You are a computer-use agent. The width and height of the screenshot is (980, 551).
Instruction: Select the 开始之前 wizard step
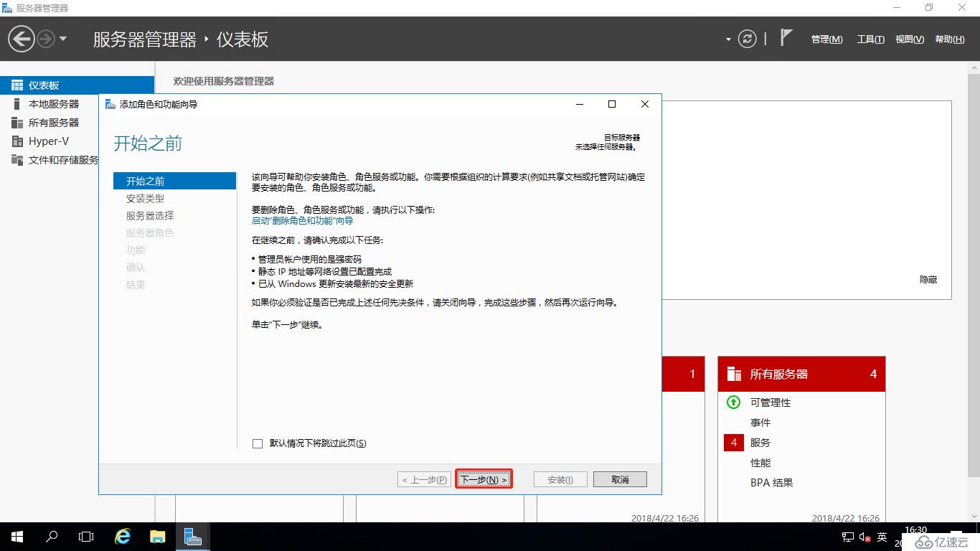[x=175, y=181]
